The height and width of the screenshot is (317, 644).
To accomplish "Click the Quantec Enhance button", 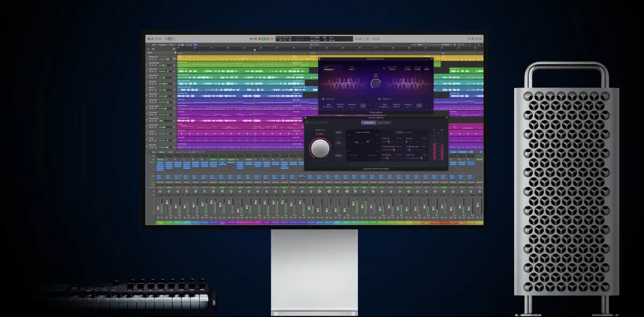I will click(339, 155).
